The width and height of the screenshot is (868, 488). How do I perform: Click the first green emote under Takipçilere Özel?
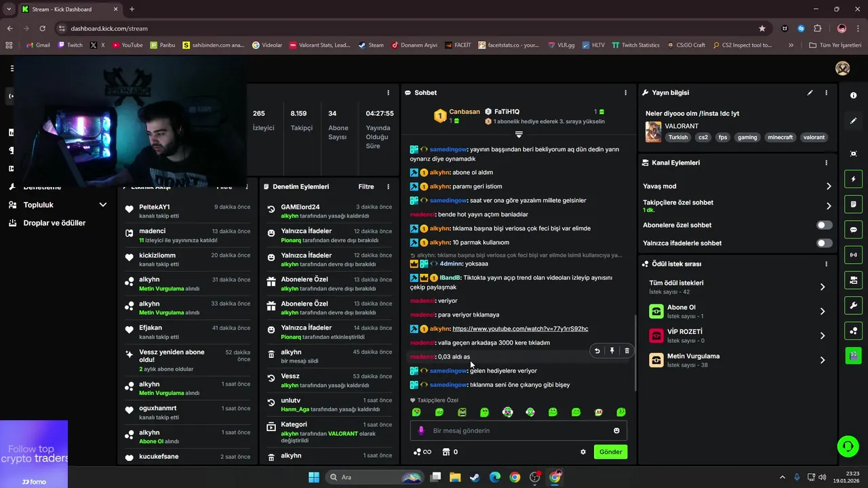click(416, 412)
